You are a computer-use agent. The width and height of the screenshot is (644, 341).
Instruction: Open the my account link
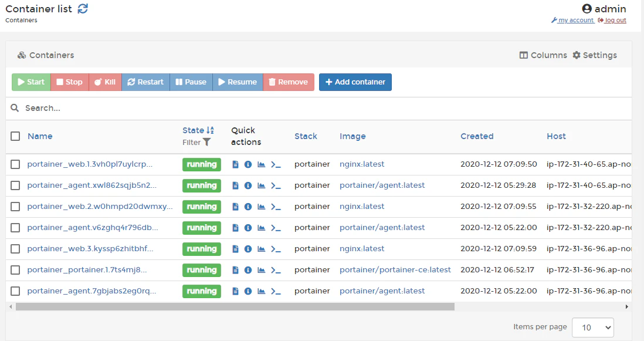[x=573, y=20]
